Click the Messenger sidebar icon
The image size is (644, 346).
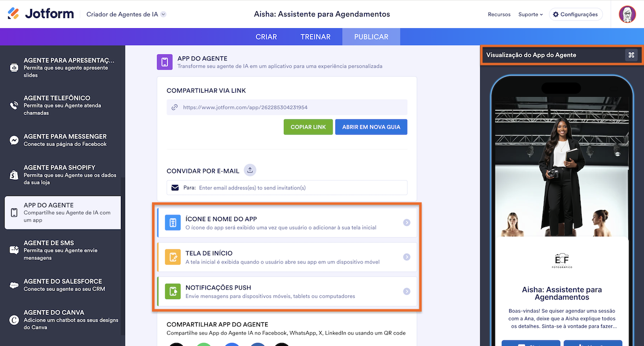tap(14, 141)
